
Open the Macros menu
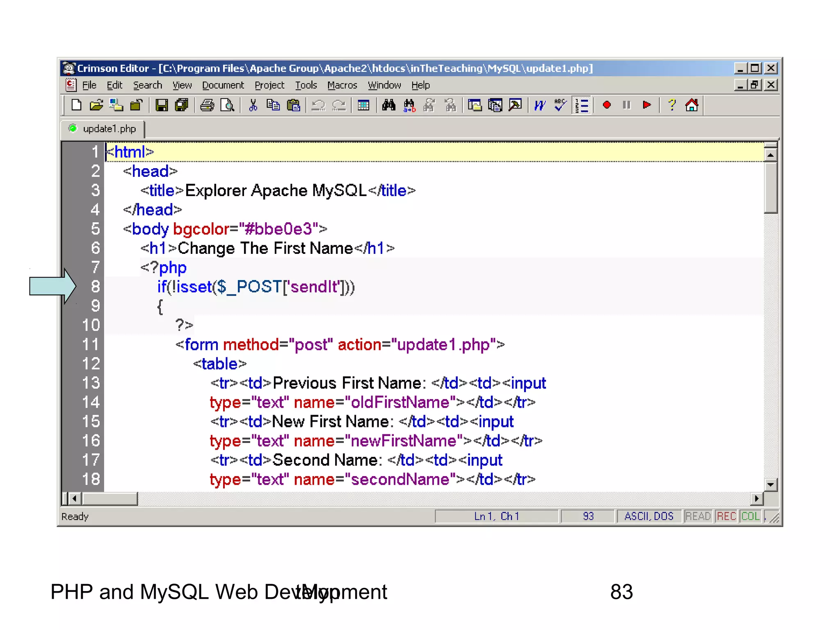(342, 85)
